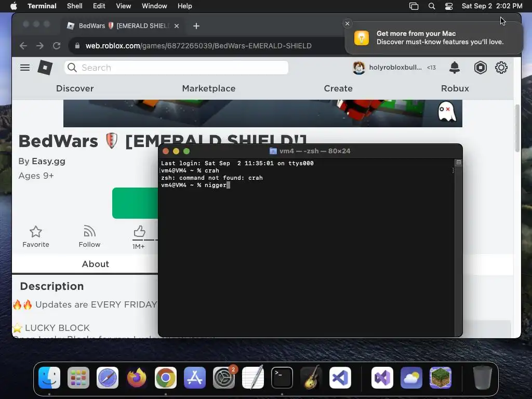This screenshot has height=399, width=532.
Task: Launch Google Chrome from the Dock
Action: click(x=166, y=378)
